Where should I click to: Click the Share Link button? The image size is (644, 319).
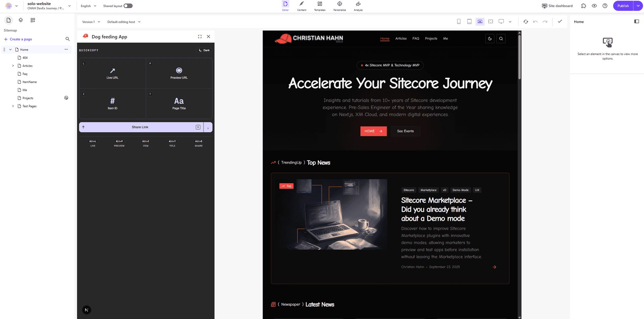(x=141, y=127)
